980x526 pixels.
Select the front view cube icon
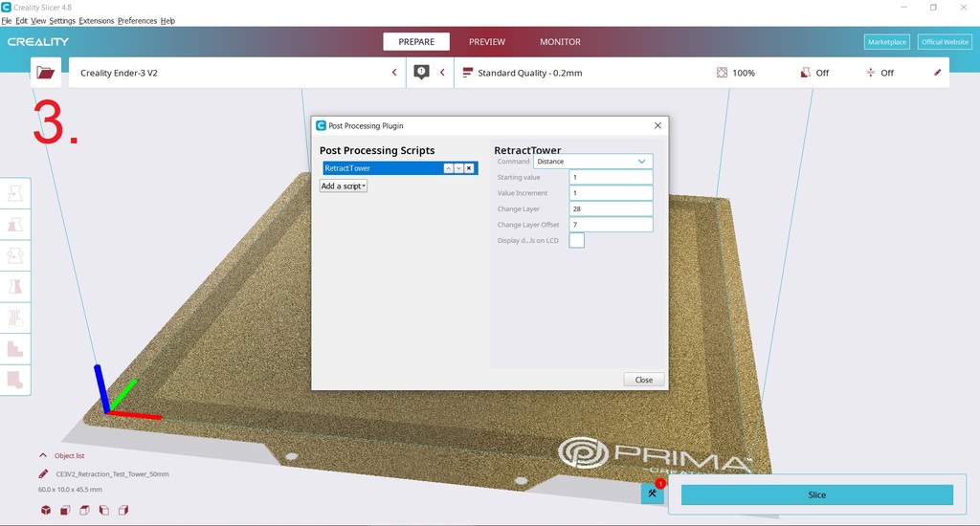pos(65,511)
